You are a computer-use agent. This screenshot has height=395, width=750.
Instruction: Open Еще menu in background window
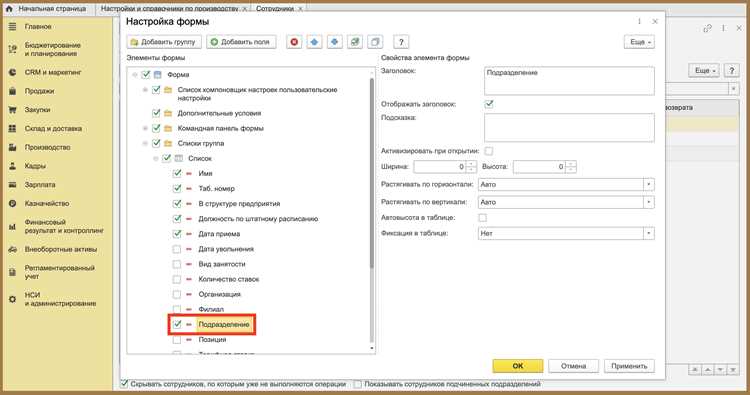point(704,70)
